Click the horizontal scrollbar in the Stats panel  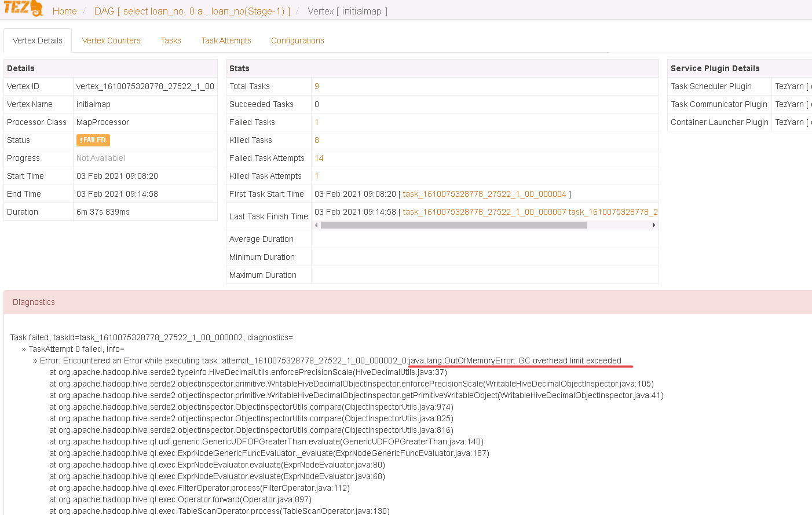[x=452, y=225]
